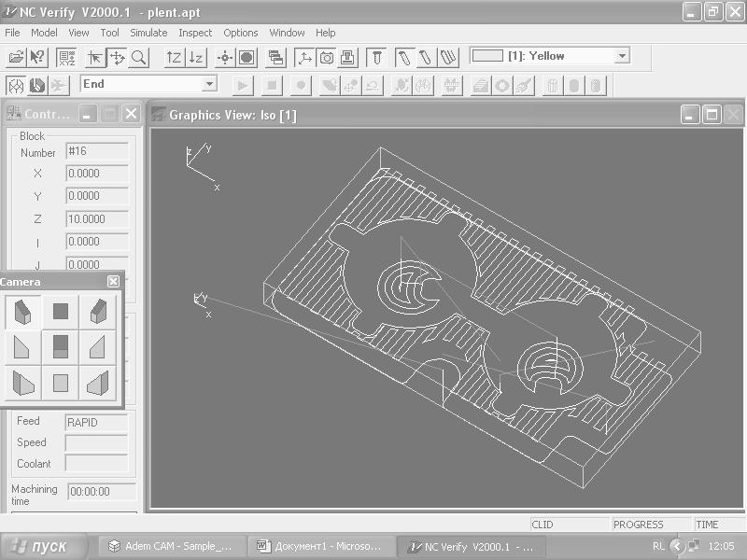Click the coordinate axes icon
The image size is (747, 560).
click(304, 58)
